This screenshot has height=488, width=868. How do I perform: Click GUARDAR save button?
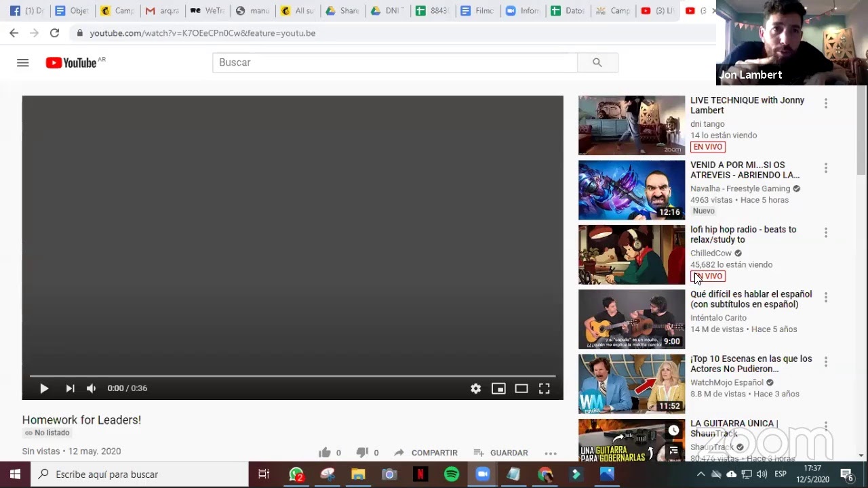[500, 453]
